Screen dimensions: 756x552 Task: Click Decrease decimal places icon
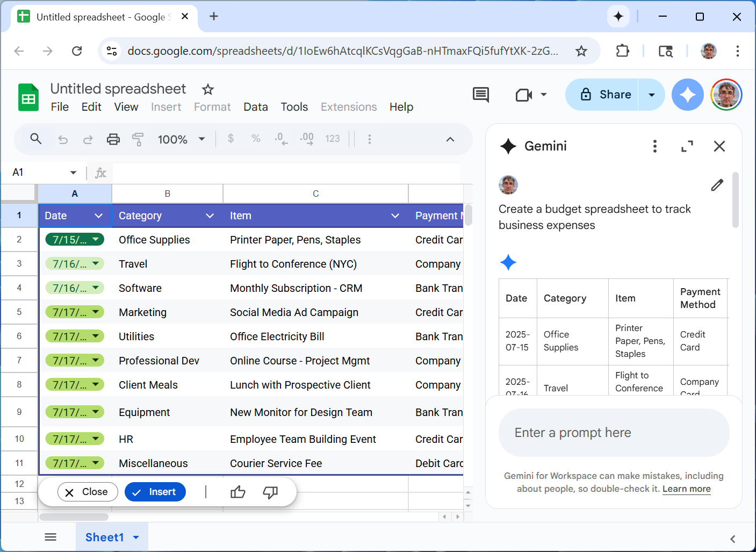281,139
